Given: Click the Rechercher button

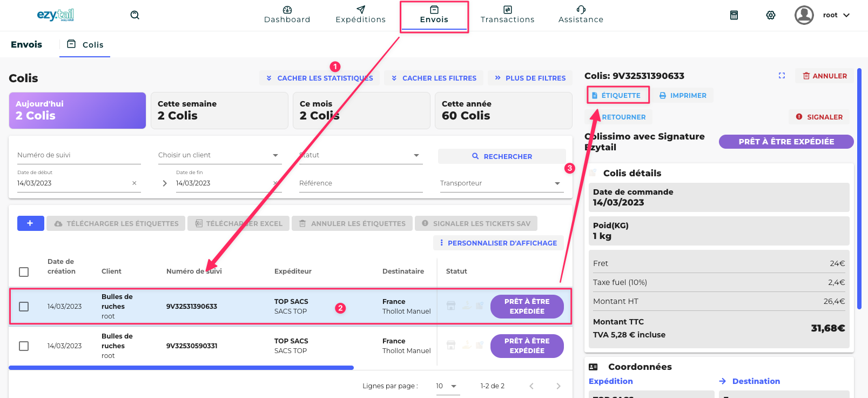Looking at the screenshot, I should [502, 156].
